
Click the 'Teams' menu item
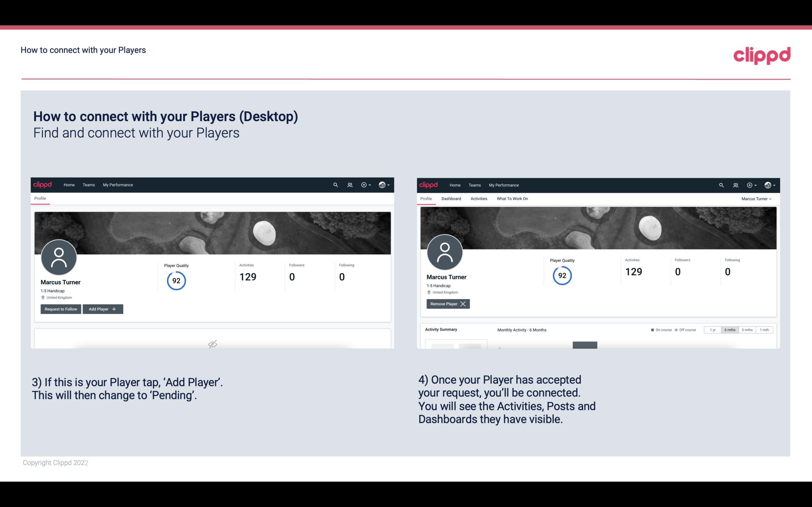(88, 185)
